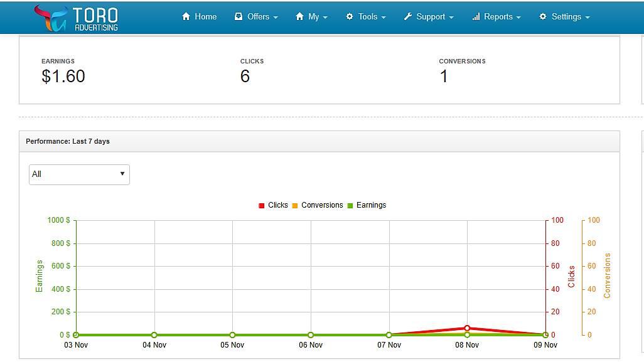This screenshot has width=644, height=362.
Task: Expand the Offers dropdown caret
Action: 276,18
